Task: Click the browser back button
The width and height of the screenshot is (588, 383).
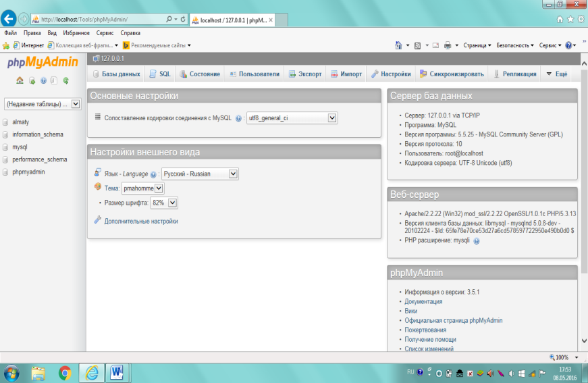Action: 8,19
